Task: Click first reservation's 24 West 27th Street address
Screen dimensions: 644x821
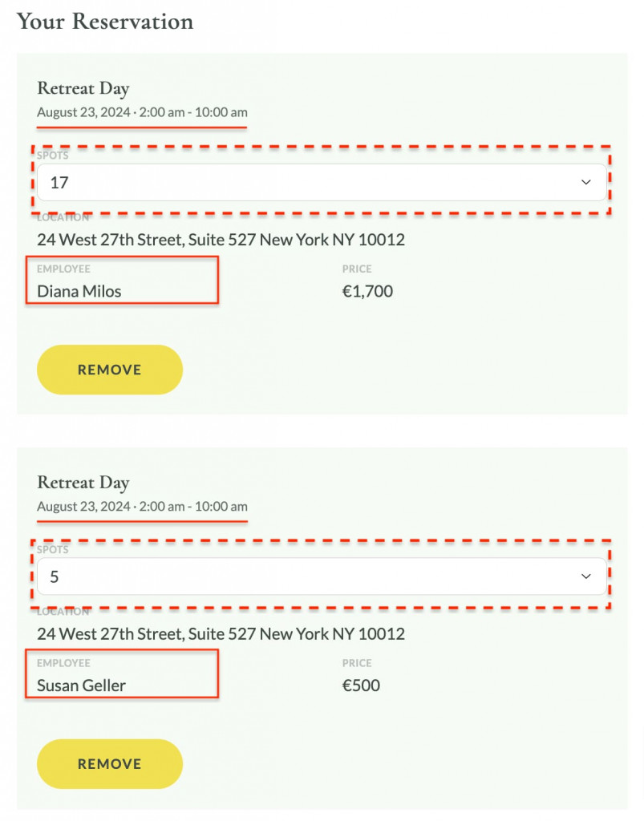Action: 221,240
